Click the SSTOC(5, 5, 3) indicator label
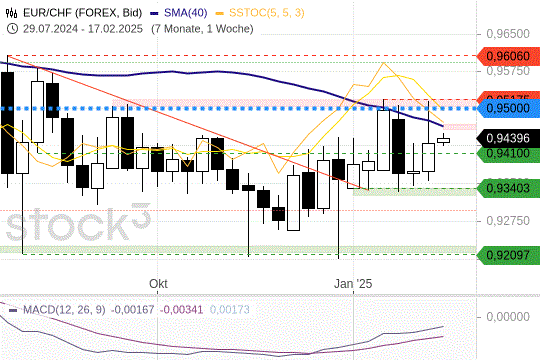 click(x=267, y=13)
